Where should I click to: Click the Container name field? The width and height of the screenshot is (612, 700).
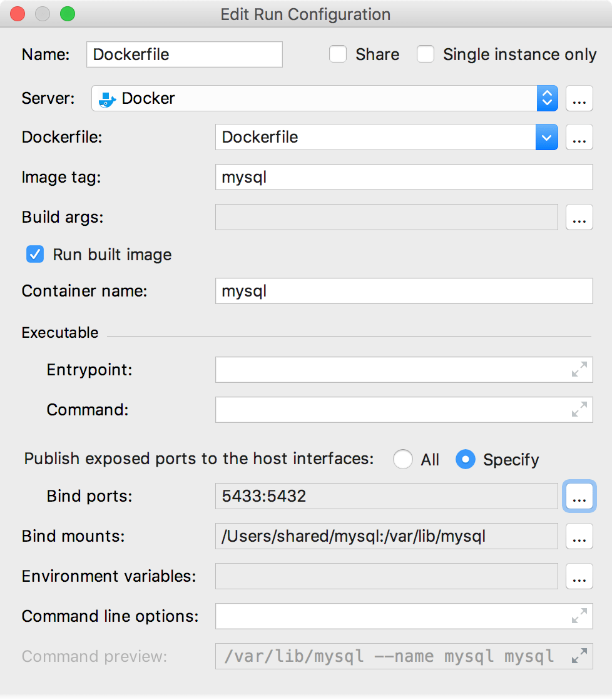[404, 291]
